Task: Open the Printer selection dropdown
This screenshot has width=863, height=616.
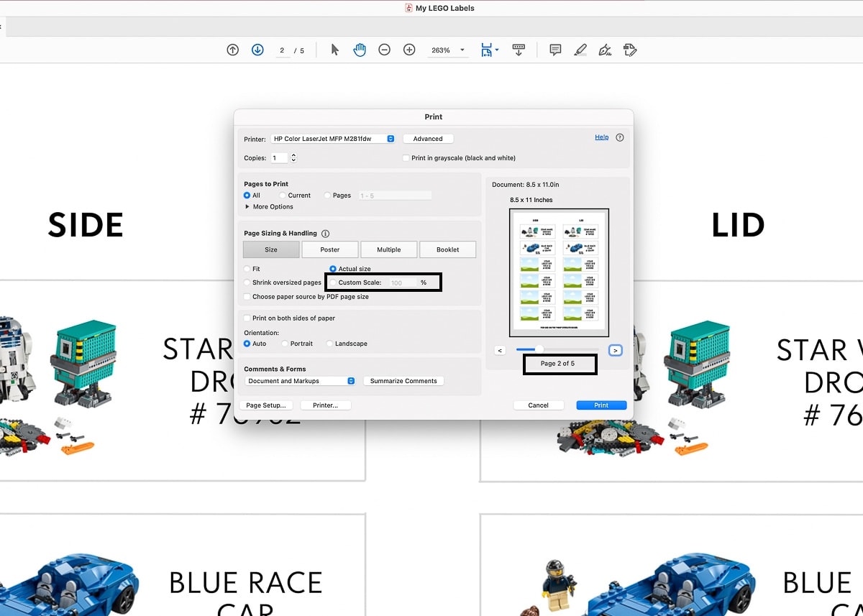Action: 333,139
